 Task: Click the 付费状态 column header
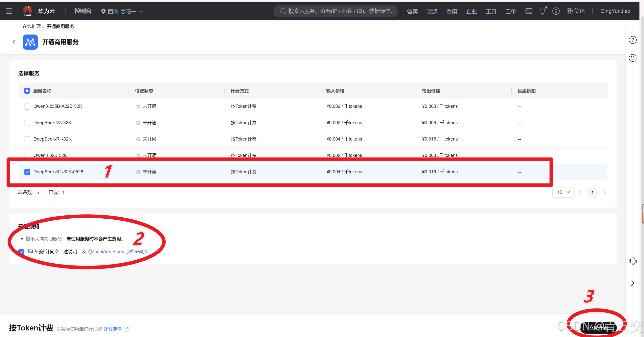[x=144, y=91]
